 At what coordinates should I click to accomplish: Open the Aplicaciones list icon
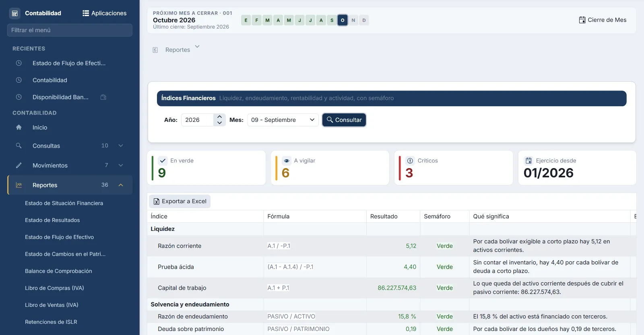point(86,13)
